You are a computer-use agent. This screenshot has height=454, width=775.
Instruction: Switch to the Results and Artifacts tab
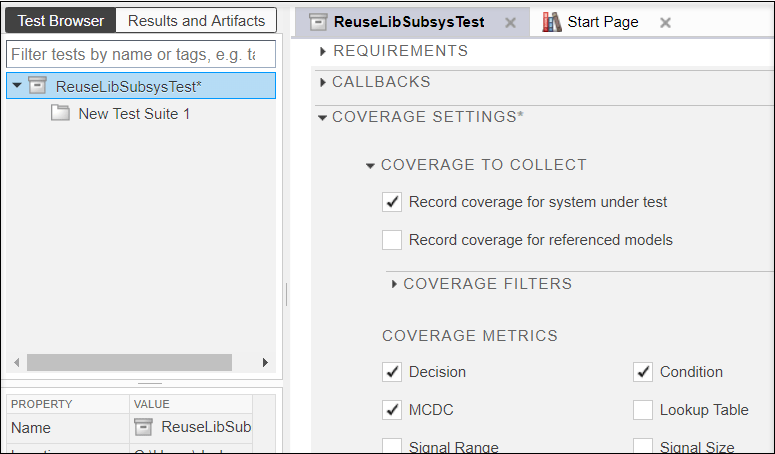pos(196,20)
